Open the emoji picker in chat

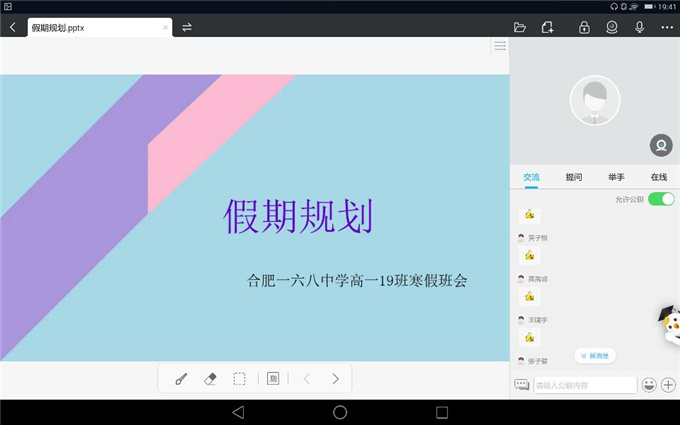[x=649, y=385]
